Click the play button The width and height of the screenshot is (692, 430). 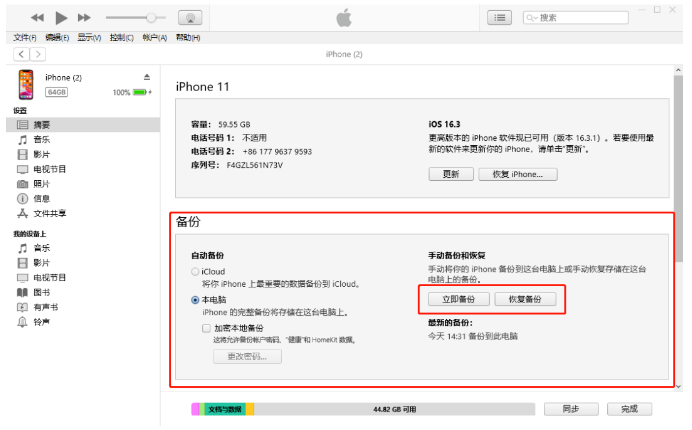point(61,18)
